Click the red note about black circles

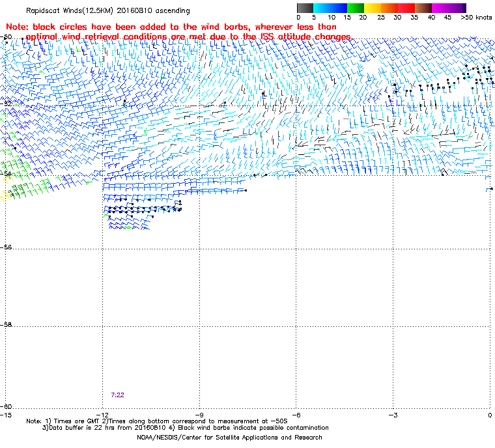point(178,32)
